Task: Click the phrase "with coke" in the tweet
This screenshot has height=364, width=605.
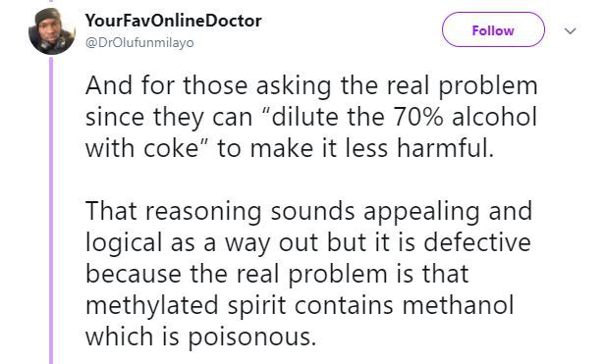Action: 141,148
